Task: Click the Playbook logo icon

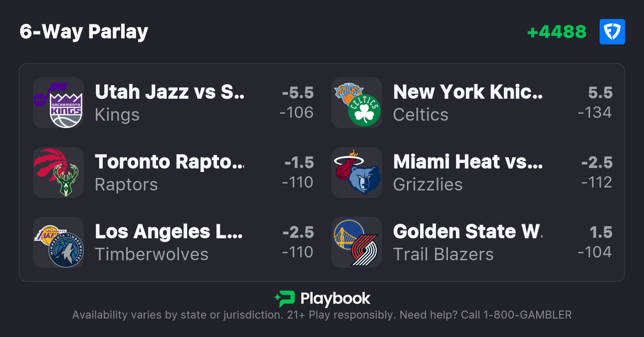Action: [284, 299]
